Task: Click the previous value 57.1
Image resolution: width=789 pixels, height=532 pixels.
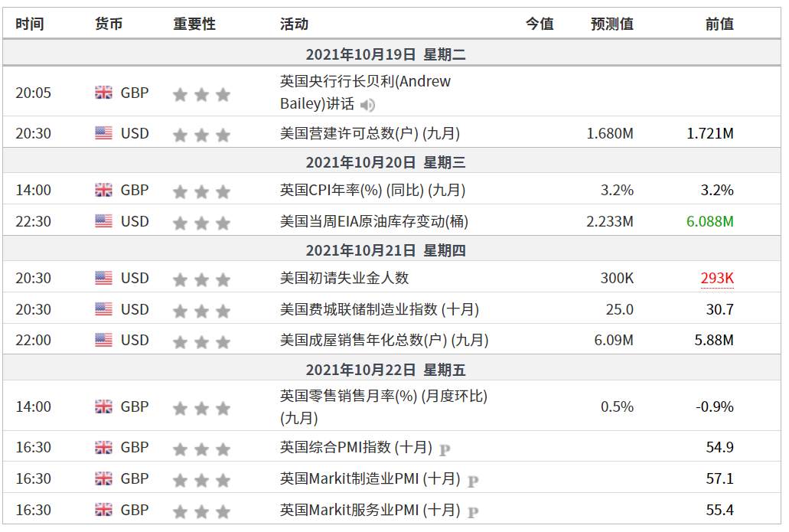Action: point(719,478)
